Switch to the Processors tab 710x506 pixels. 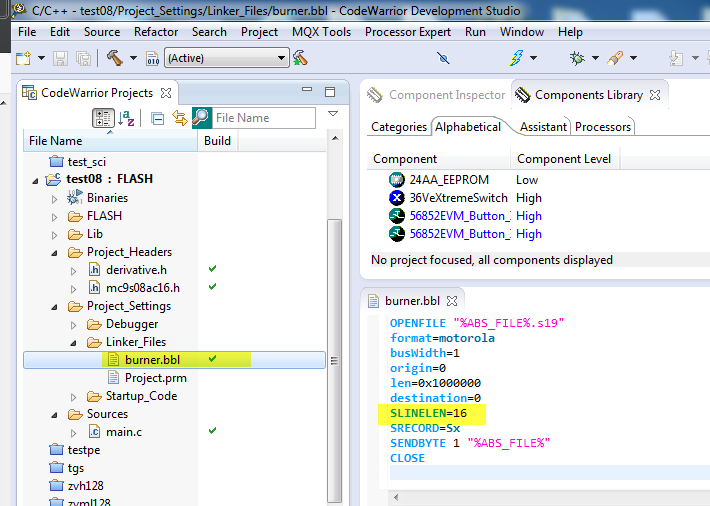tap(603, 127)
